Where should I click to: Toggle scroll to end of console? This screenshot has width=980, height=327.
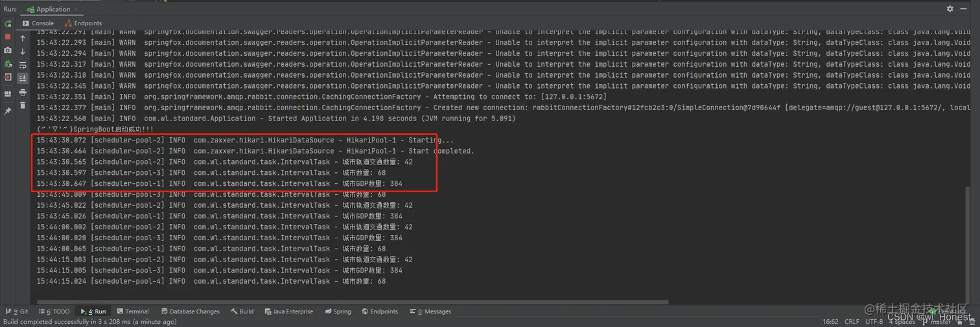23,78
